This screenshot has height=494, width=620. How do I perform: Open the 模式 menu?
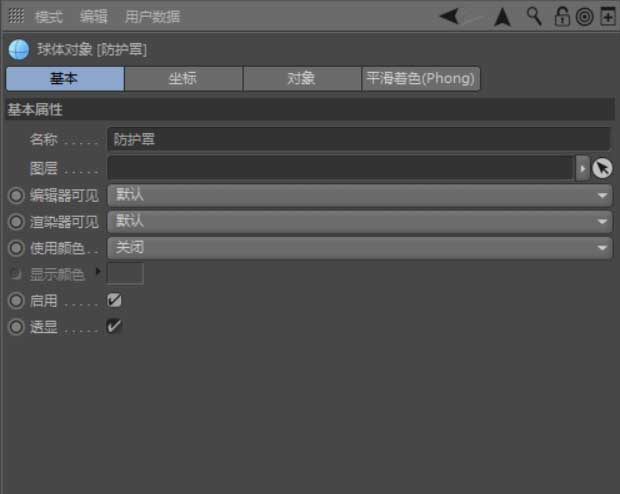pos(49,17)
